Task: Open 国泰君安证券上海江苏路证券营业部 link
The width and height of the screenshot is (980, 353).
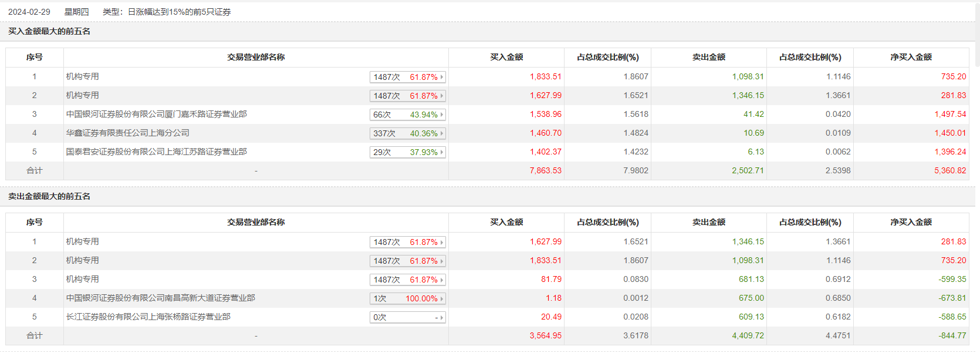Action: coord(156,152)
